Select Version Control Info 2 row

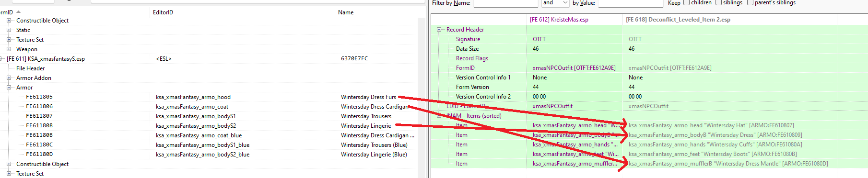point(483,97)
